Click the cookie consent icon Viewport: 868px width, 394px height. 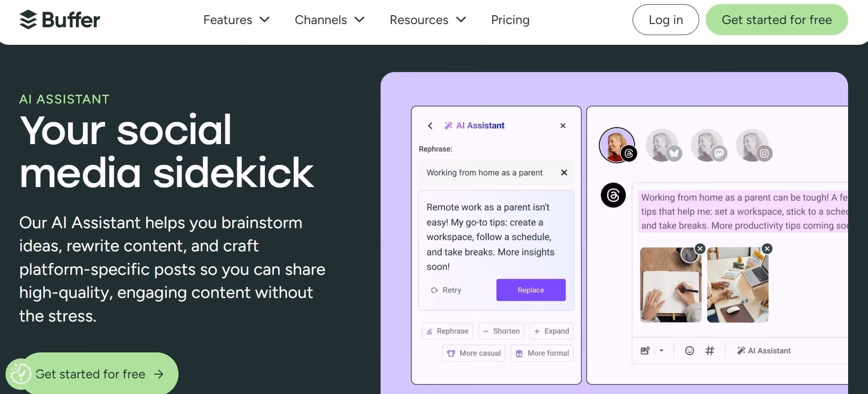20,374
